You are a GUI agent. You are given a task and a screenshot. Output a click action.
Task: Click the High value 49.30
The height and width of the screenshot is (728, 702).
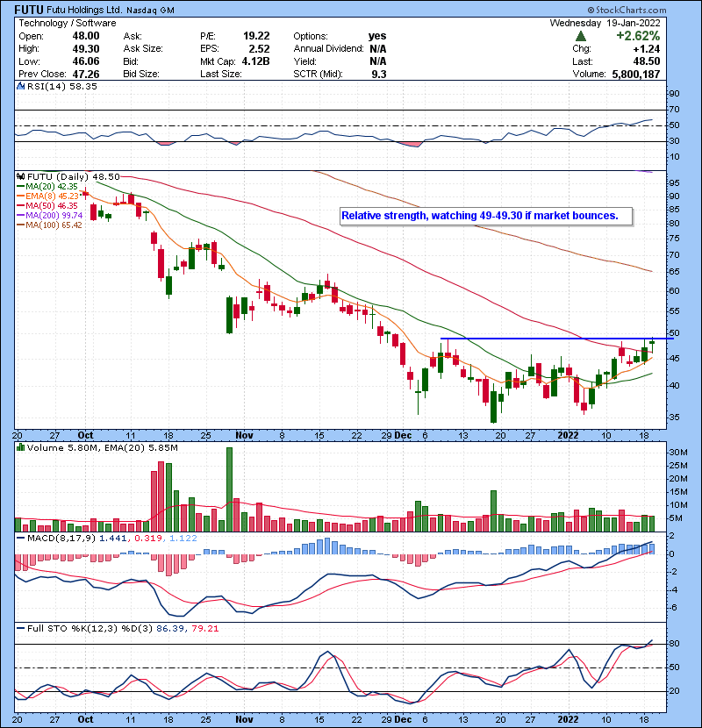(x=86, y=49)
